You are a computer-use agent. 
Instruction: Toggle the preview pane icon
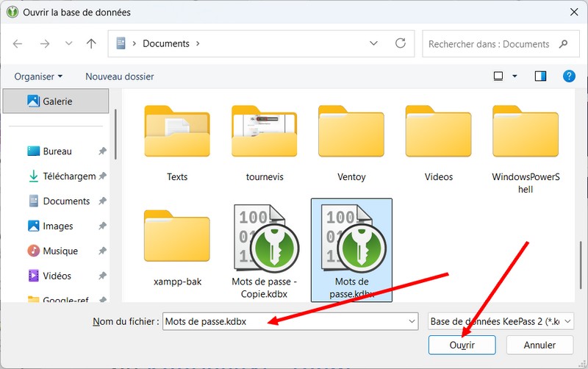pos(541,76)
